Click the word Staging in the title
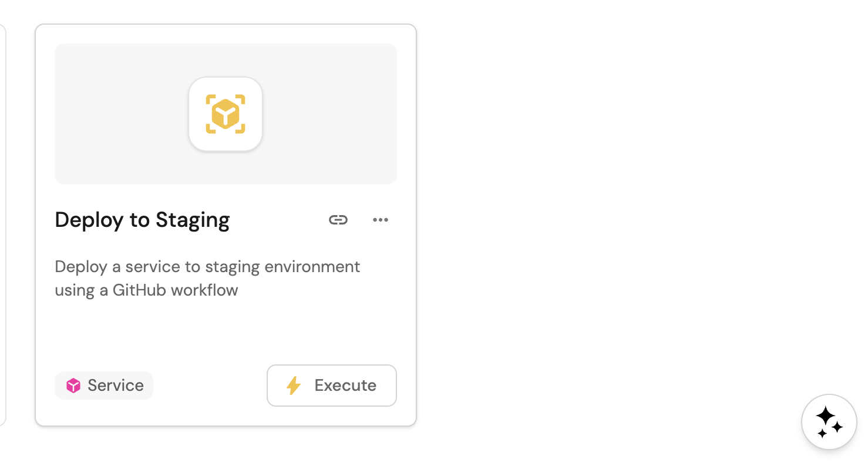This screenshot has width=868, height=469. pyautogui.click(x=193, y=220)
